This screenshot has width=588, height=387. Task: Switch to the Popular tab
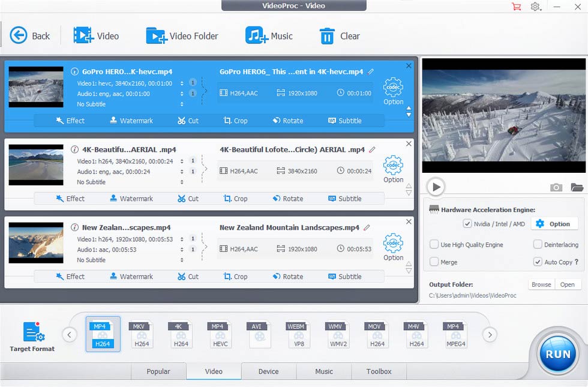[x=158, y=371]
